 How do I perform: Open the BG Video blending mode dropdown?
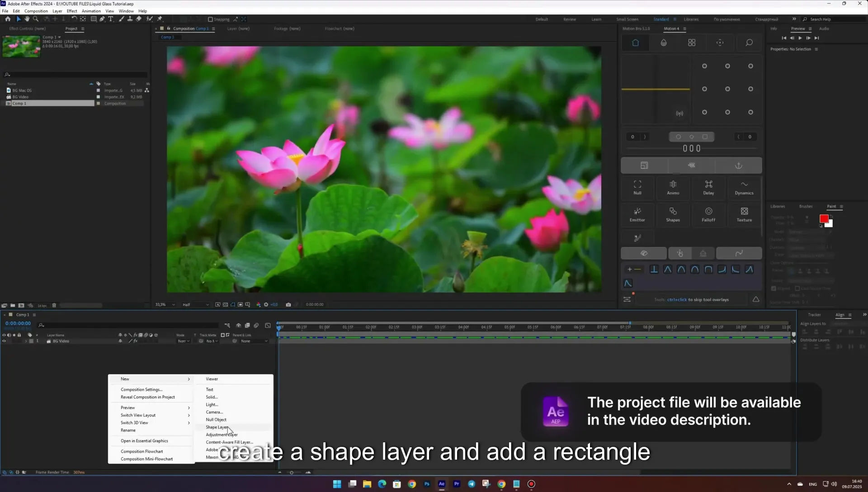[x=184, y=341]
